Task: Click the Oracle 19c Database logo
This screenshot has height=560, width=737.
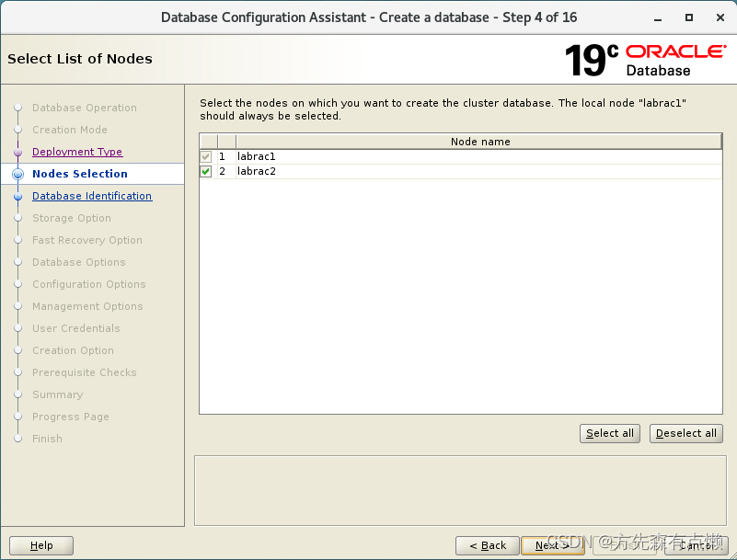Action: point(645,60)
